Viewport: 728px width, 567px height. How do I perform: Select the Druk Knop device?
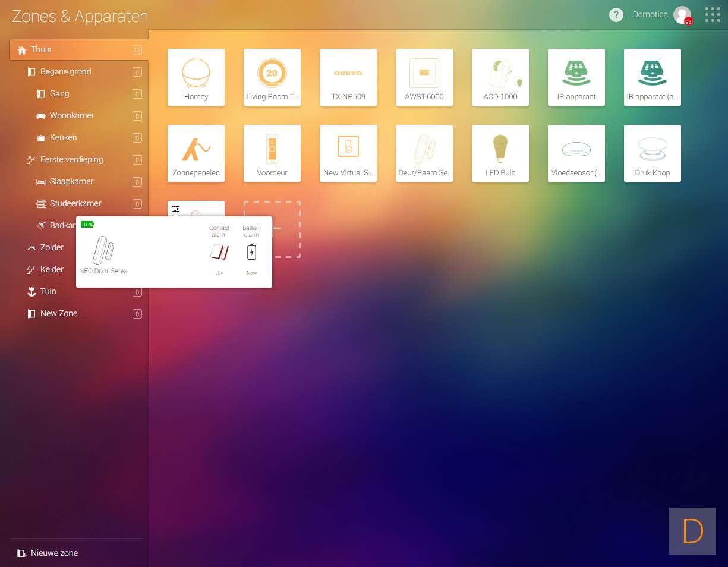(x=653, y=153)
